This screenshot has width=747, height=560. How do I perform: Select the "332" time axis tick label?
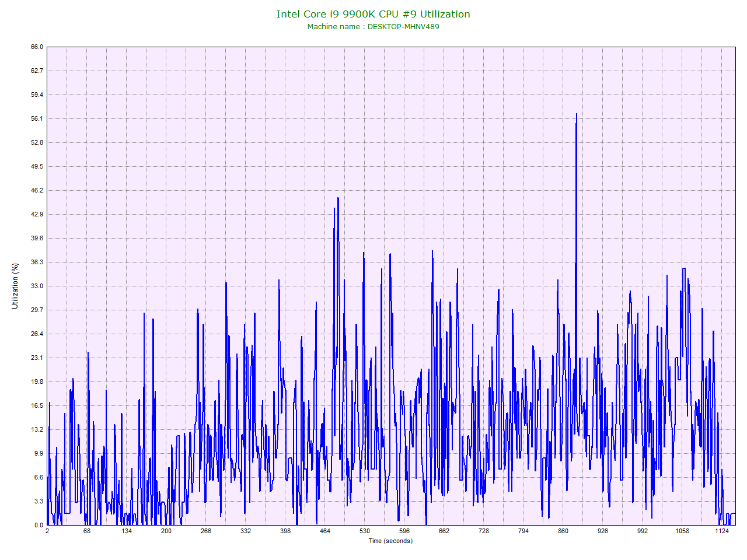point(246,531)
